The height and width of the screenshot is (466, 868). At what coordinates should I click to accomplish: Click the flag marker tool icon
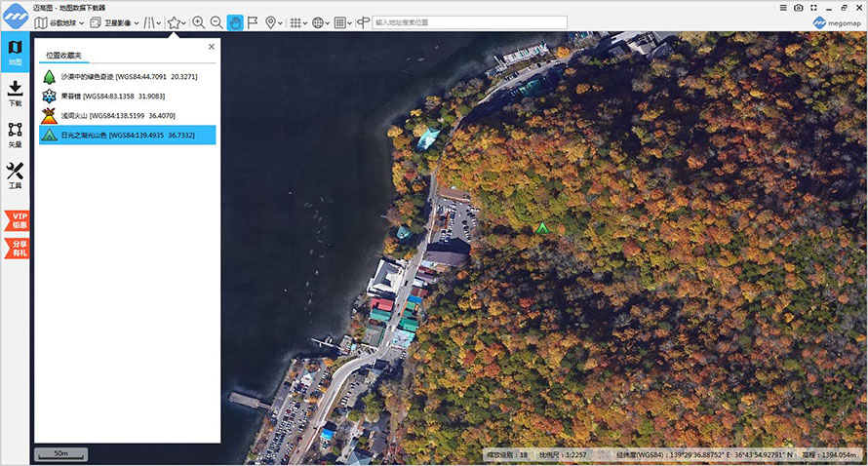[253, 22]
